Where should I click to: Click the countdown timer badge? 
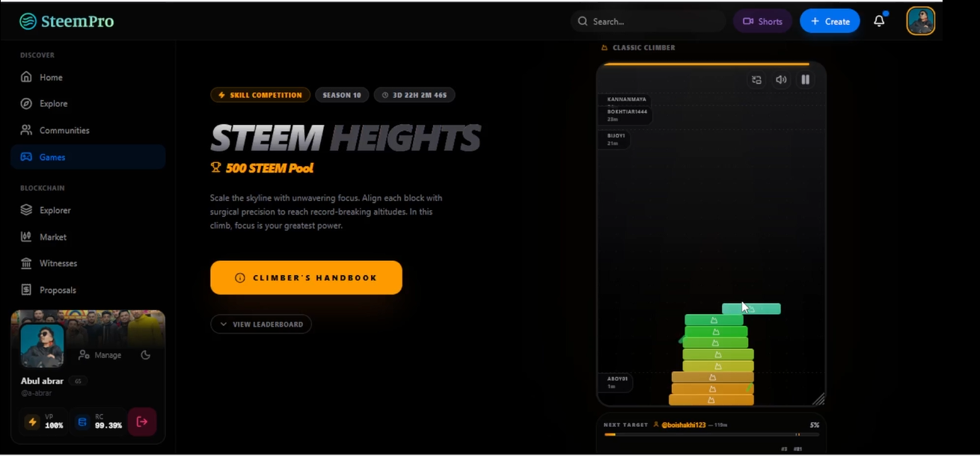click(414, 95)
